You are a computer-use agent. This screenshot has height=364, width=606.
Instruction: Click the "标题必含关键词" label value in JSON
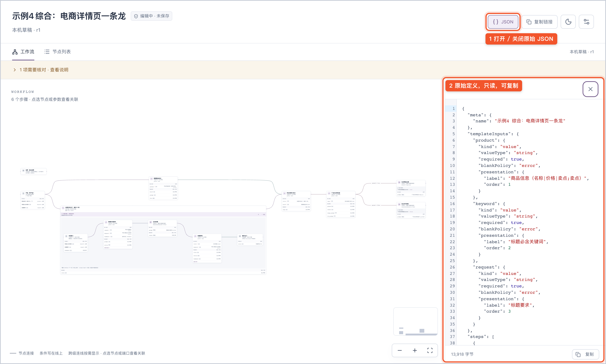point(527,242)
